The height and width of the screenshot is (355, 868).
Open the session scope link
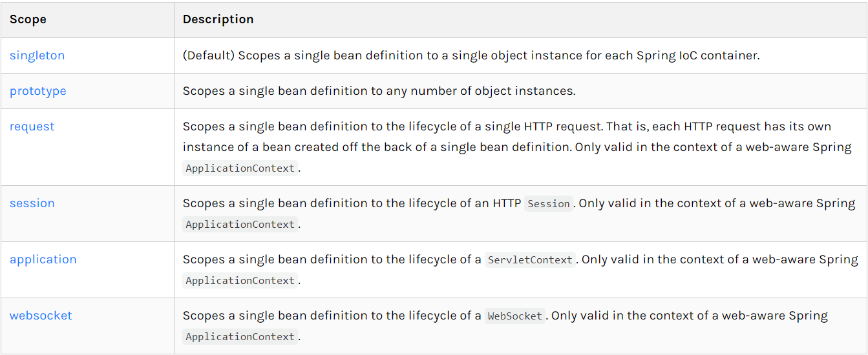32,203
